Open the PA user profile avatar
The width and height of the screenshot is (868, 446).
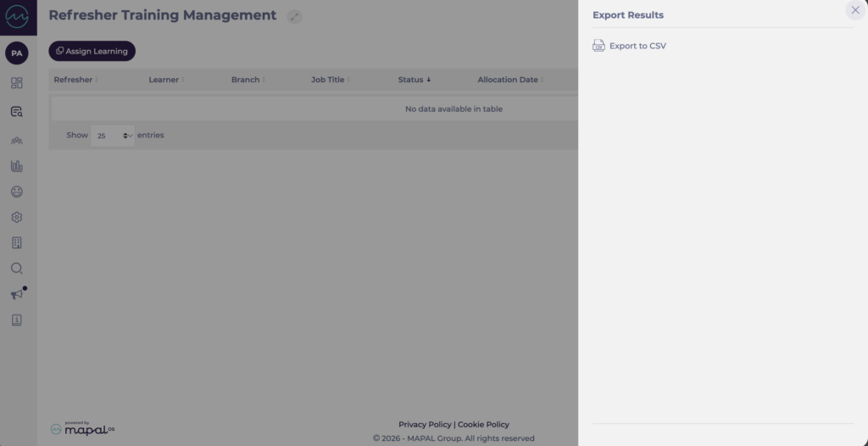click(x=17, y=53)
